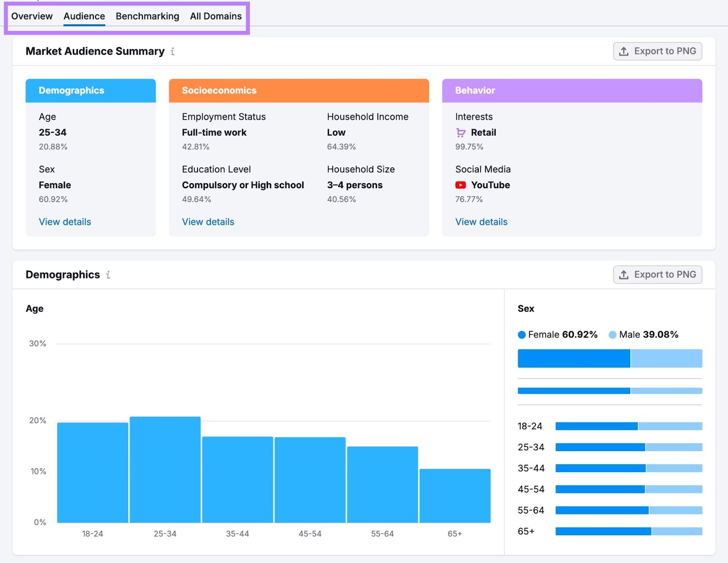Image resolution: width=728 pixels, height=563 pixels.
Task: Toggle the Male legend dot
Action: [612, 335]
